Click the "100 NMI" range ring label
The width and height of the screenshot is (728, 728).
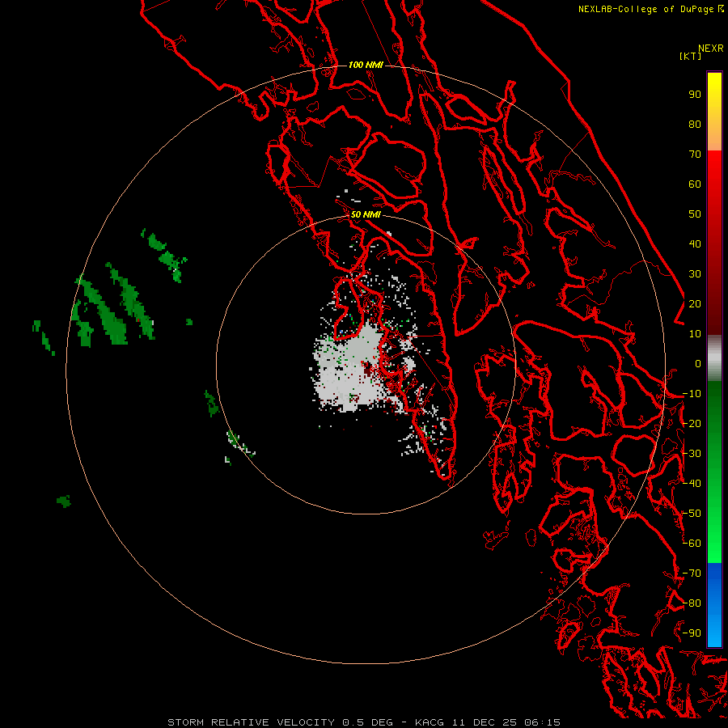(x=366, y=65)
